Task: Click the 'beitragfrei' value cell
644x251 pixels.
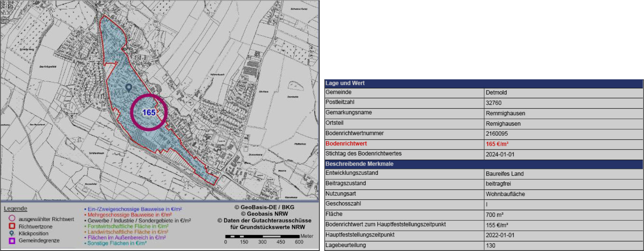Action: coord(498,184)
